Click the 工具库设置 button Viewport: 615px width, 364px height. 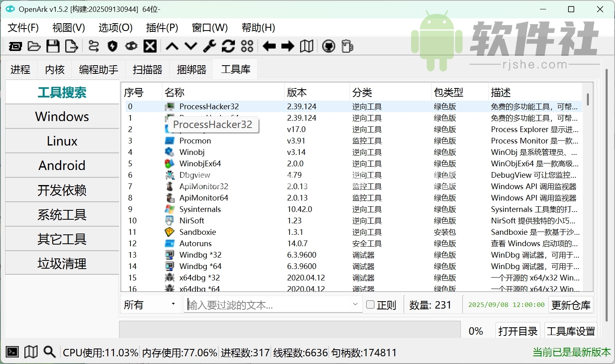571,331
